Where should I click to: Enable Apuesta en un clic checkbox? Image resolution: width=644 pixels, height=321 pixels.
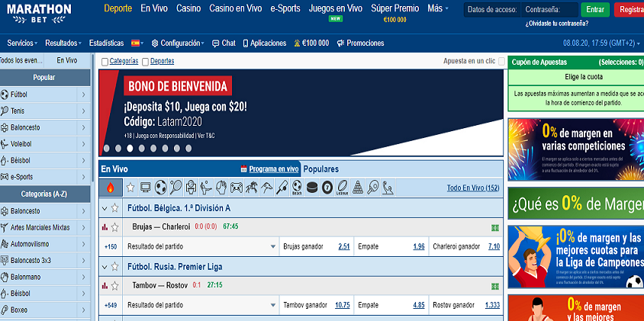tap(501, 61)
